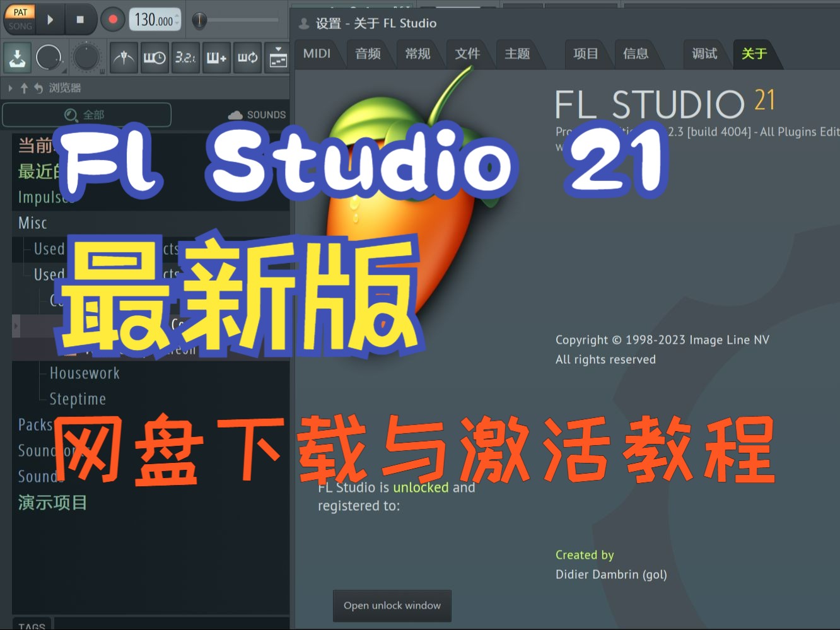Toggle wait for input keyboard-clock icon
This screenshot has width=840, height=630.
click(x=155, y=58)
